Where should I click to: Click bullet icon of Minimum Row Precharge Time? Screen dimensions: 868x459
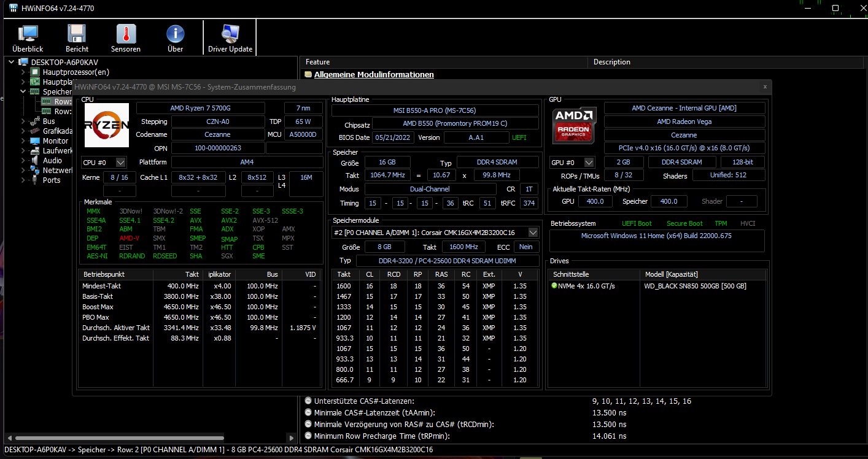pyautogui.click(x=308, y=436)
